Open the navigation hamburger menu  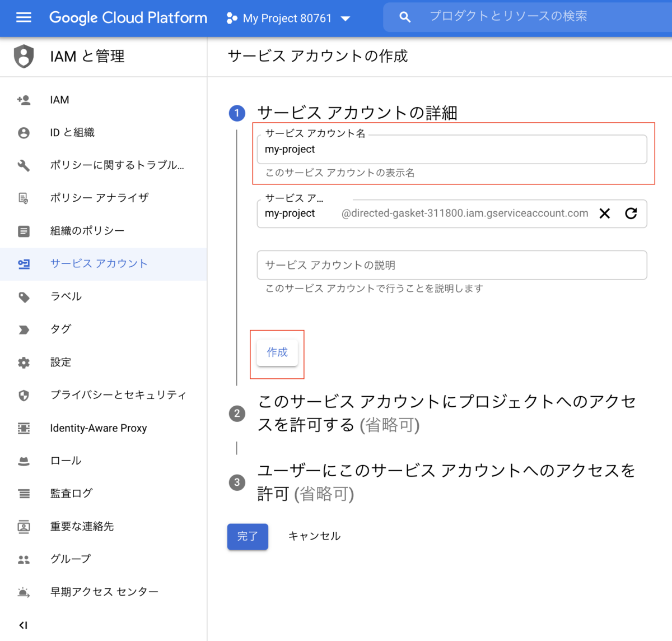tap(24, 17)
